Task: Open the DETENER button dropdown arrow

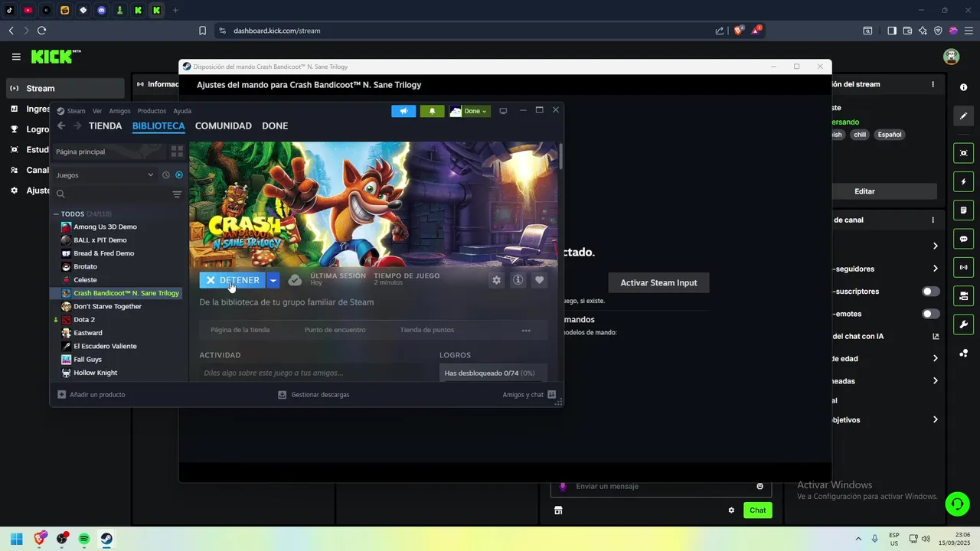Action: point(273,280)
